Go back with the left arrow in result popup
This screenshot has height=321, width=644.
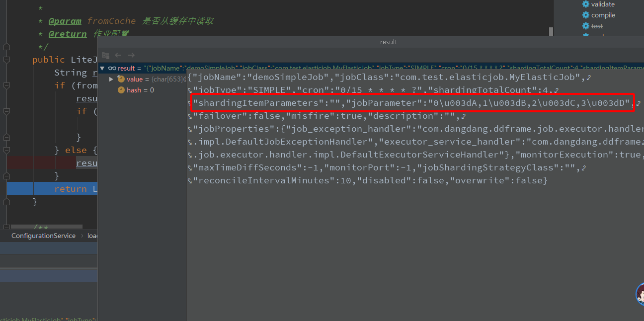point(118,55)
